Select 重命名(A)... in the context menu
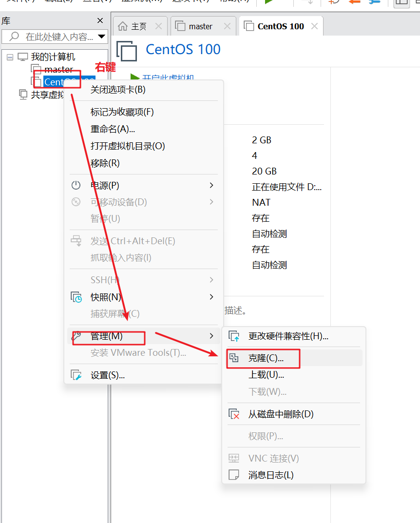Viewport: 420px width, 523px height. pyautogui.click(x=113, y=129)
